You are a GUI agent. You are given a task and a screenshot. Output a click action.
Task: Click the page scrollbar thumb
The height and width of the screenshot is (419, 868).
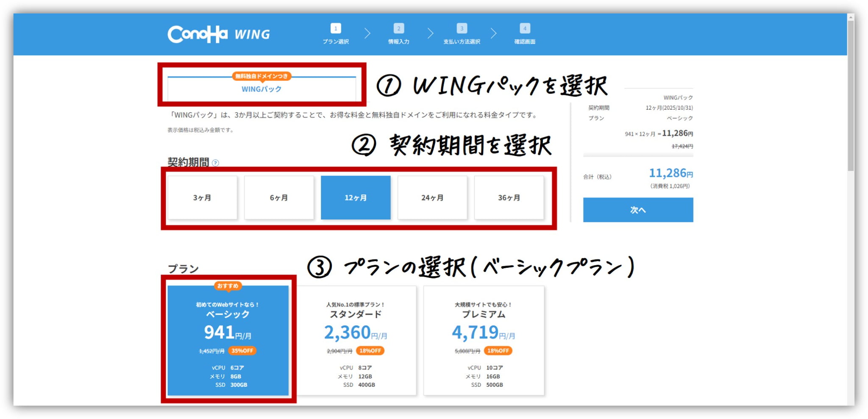click(851, 95)
